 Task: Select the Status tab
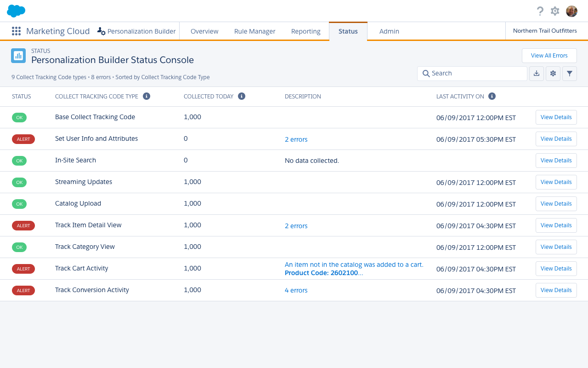(x=348, y=31)
